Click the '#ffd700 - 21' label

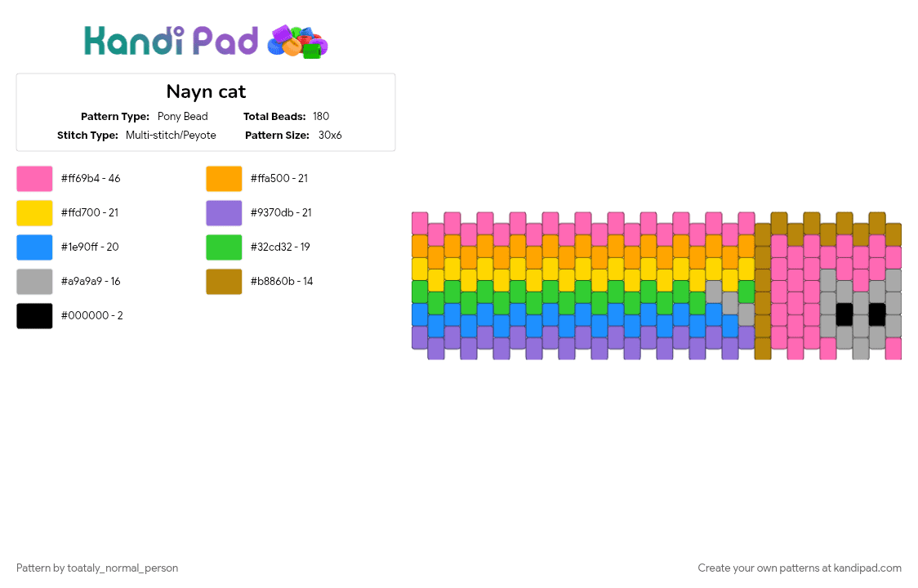90,212
